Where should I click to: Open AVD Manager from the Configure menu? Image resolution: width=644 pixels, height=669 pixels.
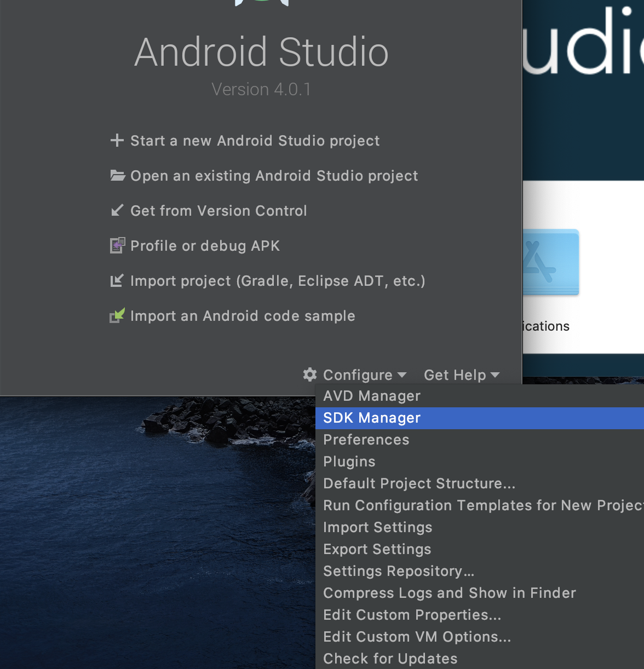click(480, 396)
